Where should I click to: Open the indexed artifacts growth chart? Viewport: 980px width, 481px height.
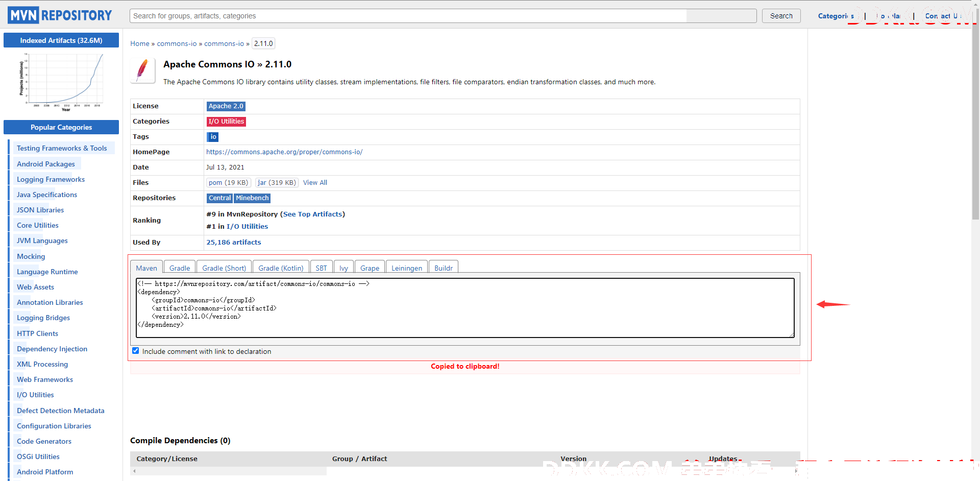61,82
